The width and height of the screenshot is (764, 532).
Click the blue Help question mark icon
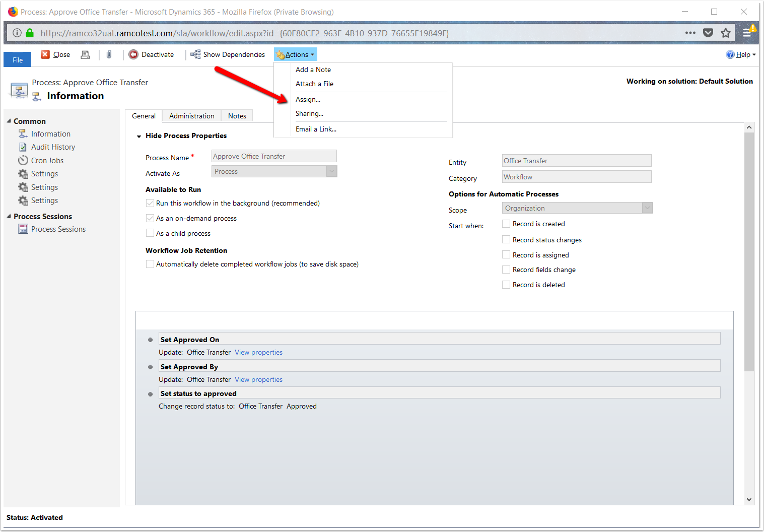[730, 54]
